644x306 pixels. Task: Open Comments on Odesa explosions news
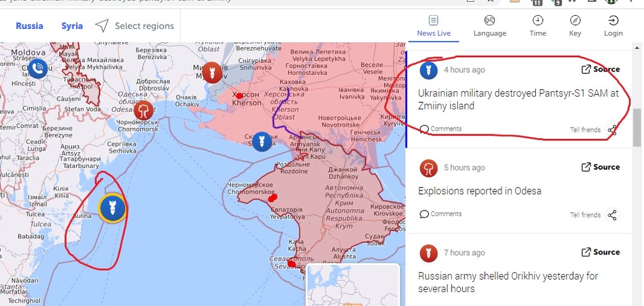[x=441, y=214]
